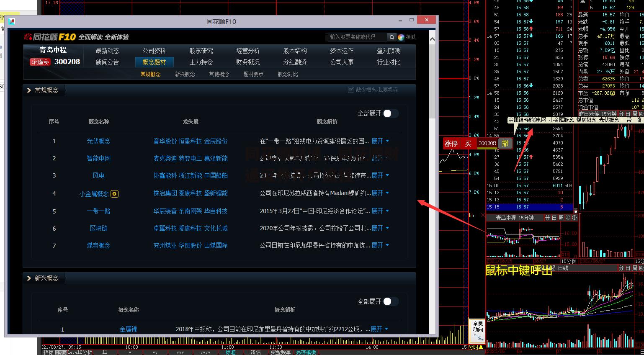Click the 撤 cancel button

tap(505, 143)
